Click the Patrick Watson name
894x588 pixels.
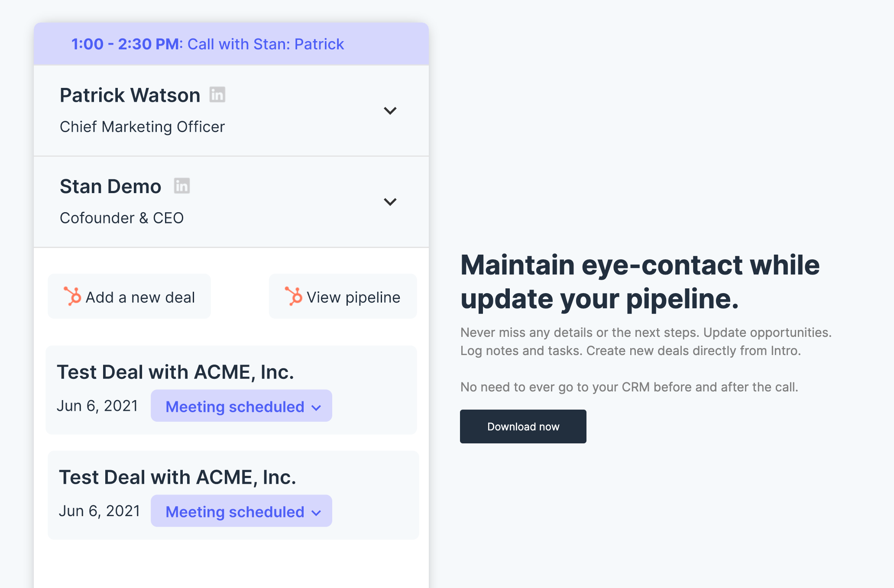pyautogui.click(x=130, y=95)
